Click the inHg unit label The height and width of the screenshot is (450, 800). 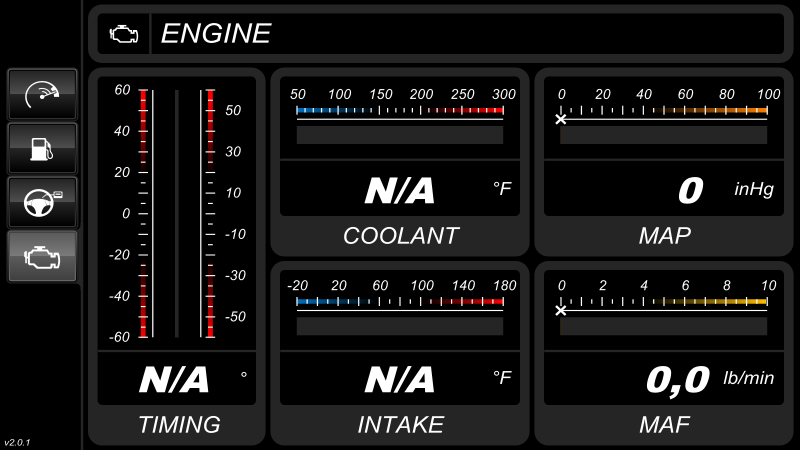pyautogui.click(x=754, y=190)
